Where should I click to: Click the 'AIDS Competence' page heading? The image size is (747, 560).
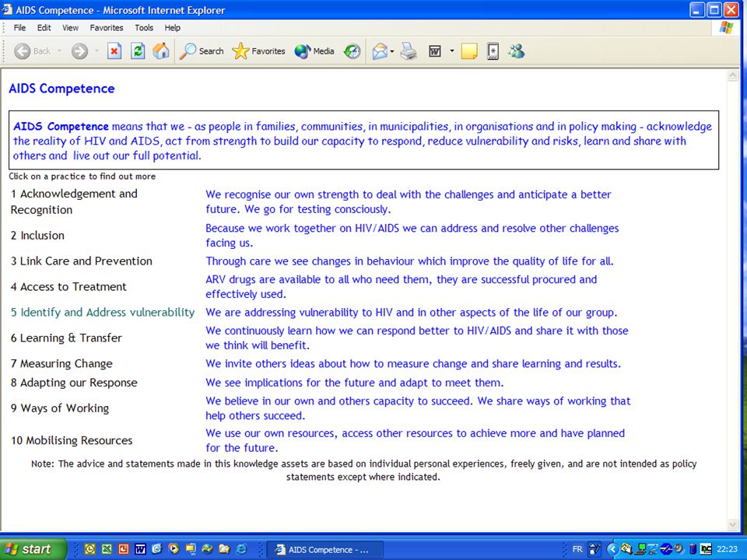tap(61, 89)
